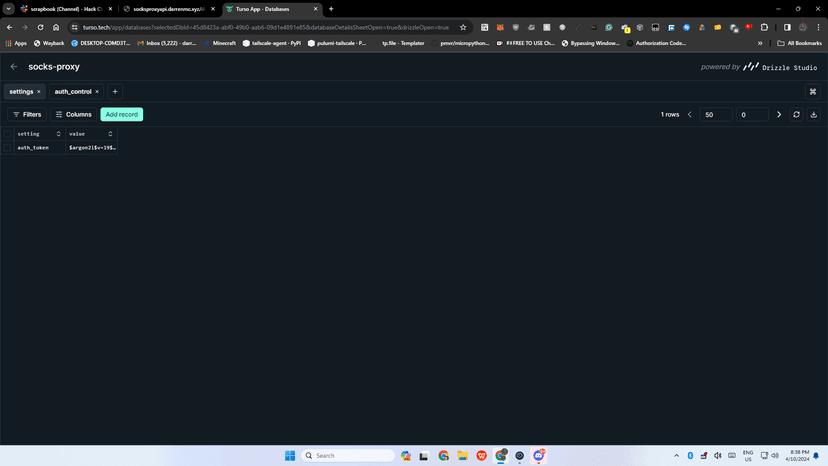Click the Add record button
The image size is (828, 466).
coord(121,114)
